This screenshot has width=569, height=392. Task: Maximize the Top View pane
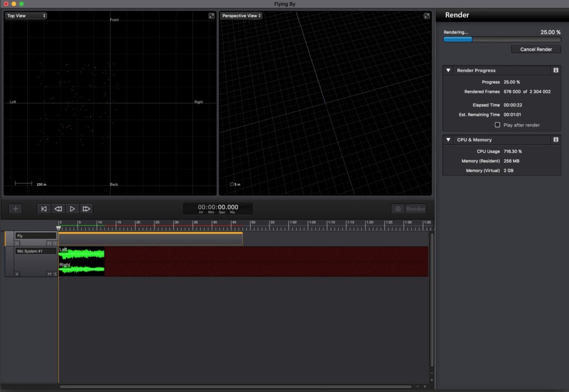click(x=212, y=16)
